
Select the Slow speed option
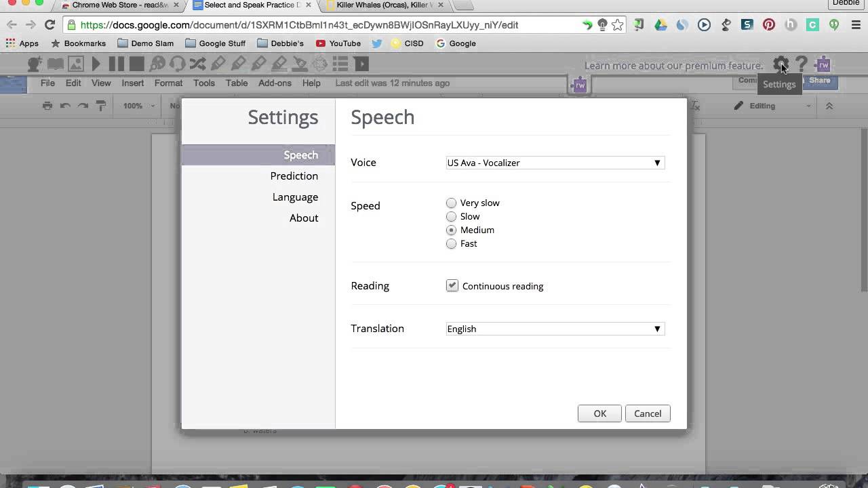click(x=452, y=216)
